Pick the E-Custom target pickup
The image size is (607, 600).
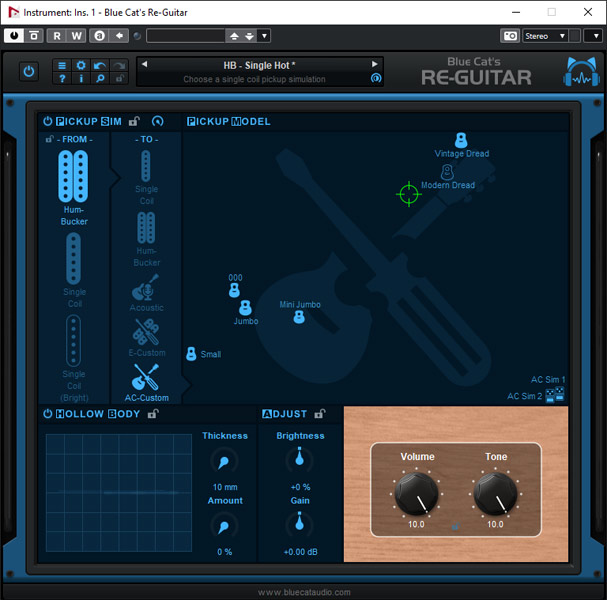pyautogui.click(x=146, y=333)
